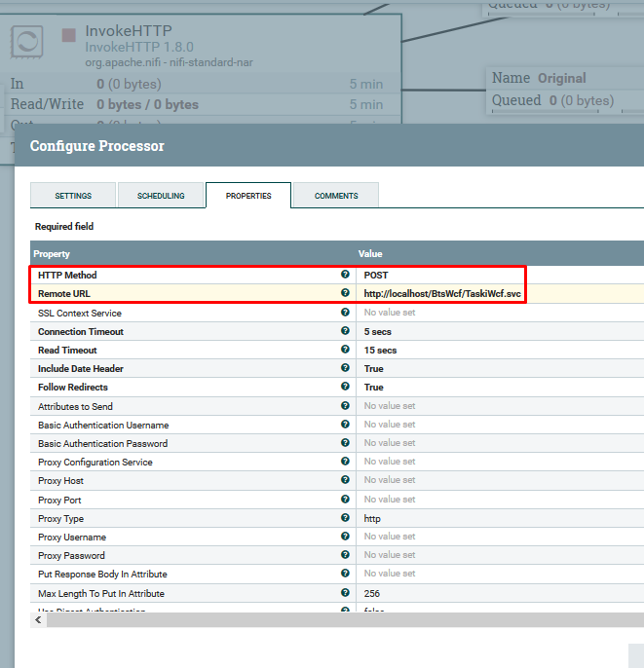Open the Scheduling tab
Image resolution: width=644 pixels, height=668 pixels.
pos(161,196)
